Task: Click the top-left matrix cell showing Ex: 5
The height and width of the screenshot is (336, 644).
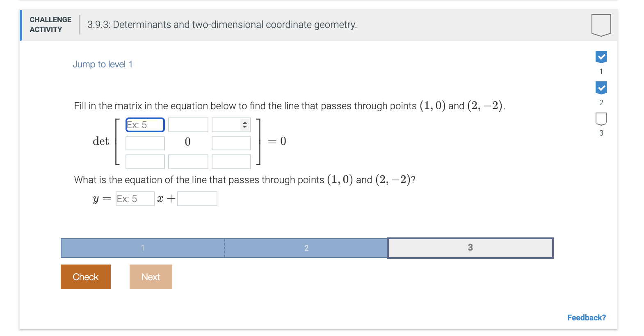Action: [144, 124]
